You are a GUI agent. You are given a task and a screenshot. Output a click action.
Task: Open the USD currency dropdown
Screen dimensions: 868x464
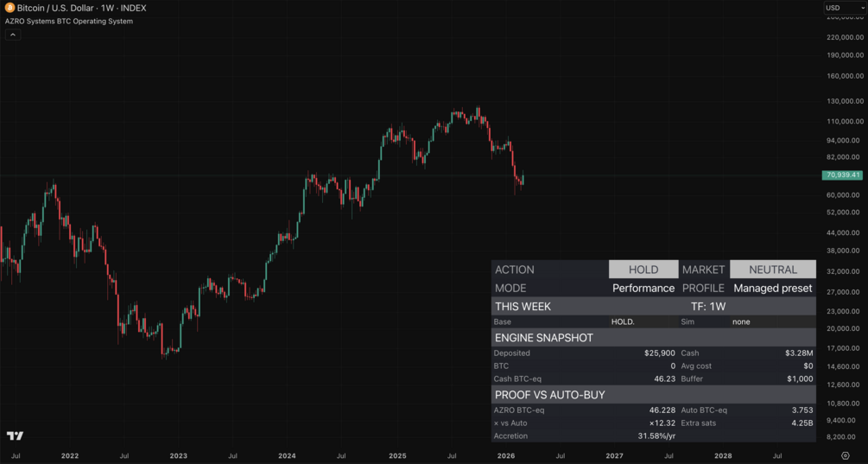point(844,8)
